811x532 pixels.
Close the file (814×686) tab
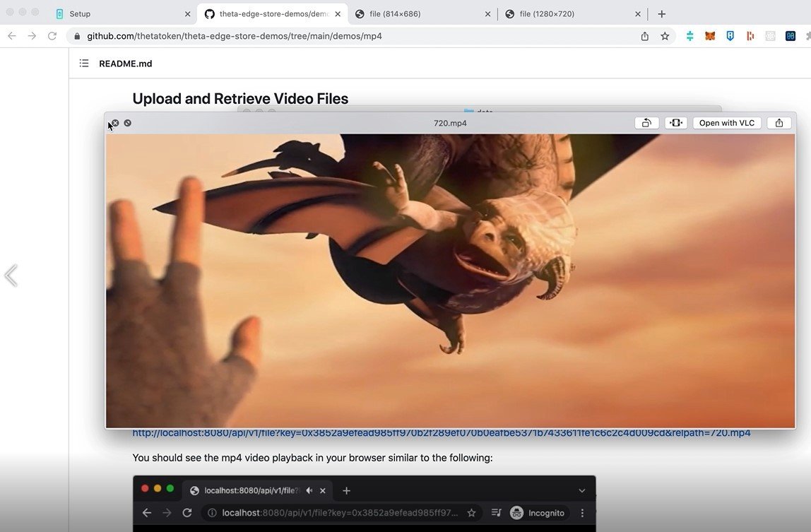pyautogui.click(x=487, y=14)
